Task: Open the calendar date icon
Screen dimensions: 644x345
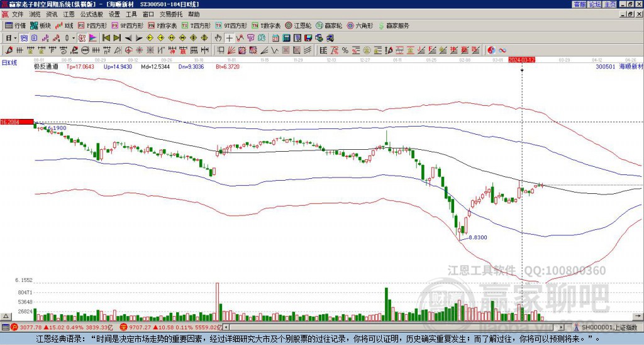Action: 275,38
